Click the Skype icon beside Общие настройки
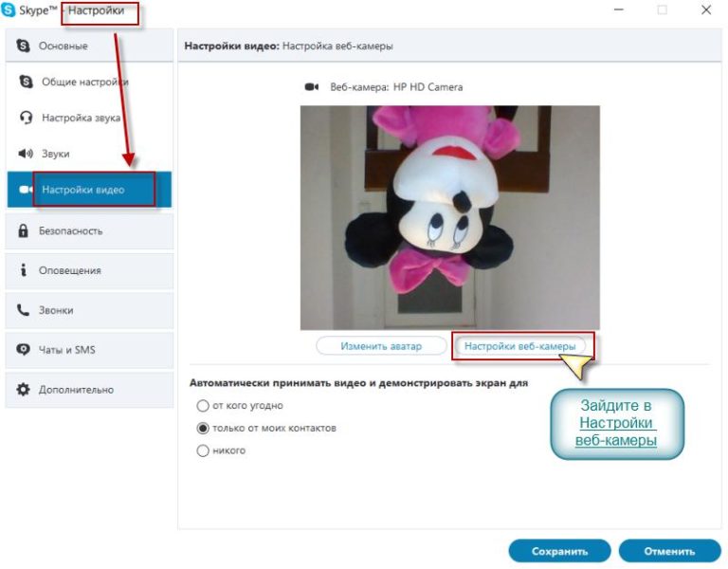The height and width of the screenshot is (569, 728). (26, 82)
